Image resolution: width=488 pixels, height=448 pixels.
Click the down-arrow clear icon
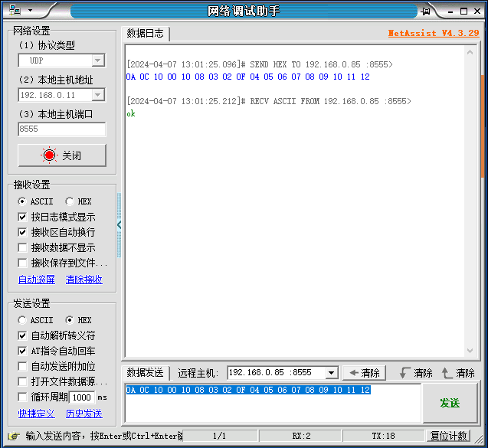click(405, 373)
